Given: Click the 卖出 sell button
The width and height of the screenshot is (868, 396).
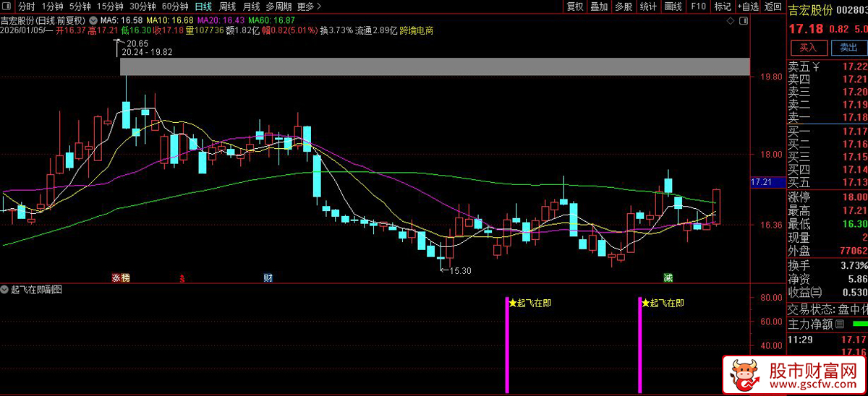Looking at the screenshot, I should [848, 48].
